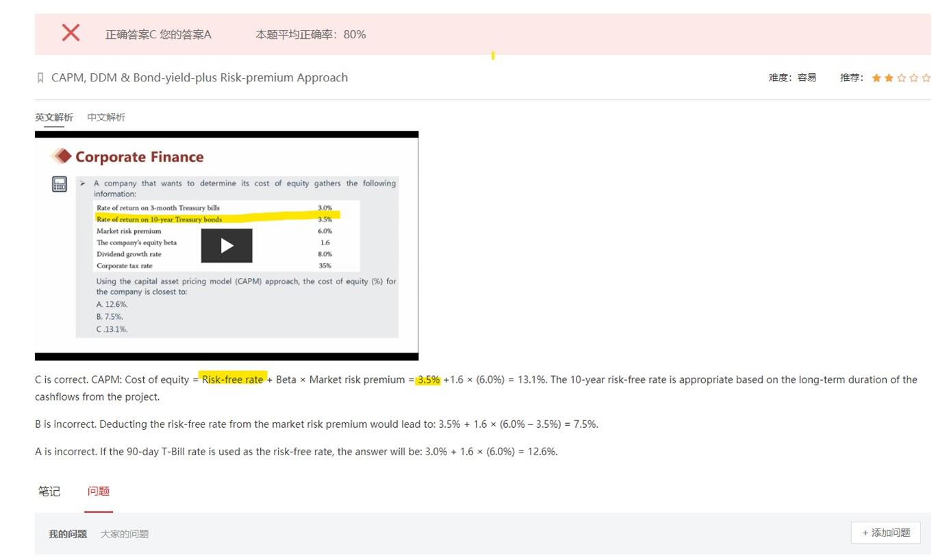The width and height of the screenshot is (949, 560).
Task: Click the 添加问题 button
Action: click(x=886, y=533)
